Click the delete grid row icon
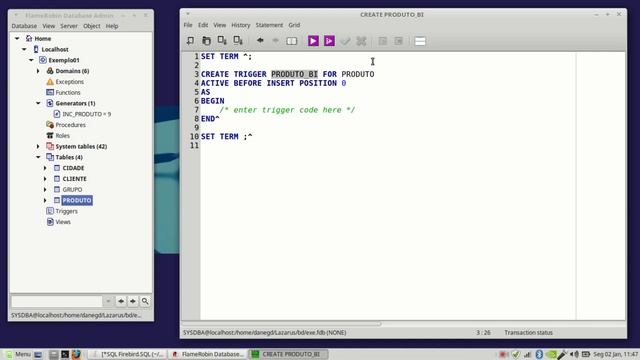The height and width of the screenshot is (360, 640). pyautogui.click(x=399, y=41)
